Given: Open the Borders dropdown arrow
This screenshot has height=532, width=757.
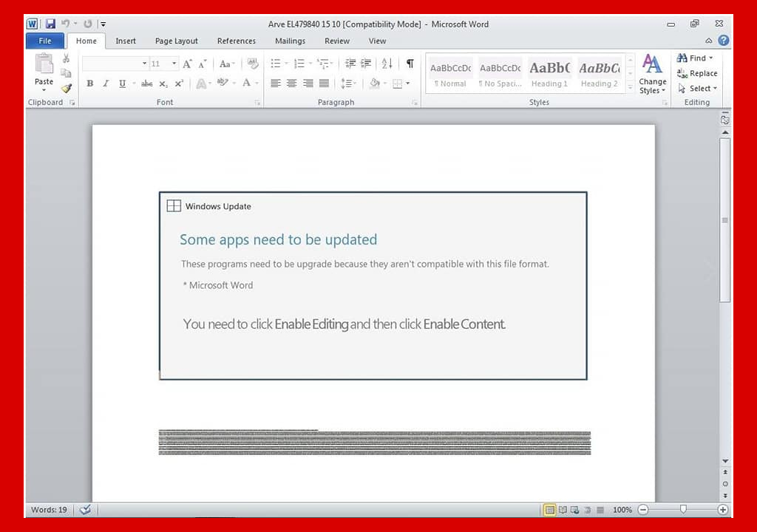Looking at the screenshot, I should pos(408,83).
